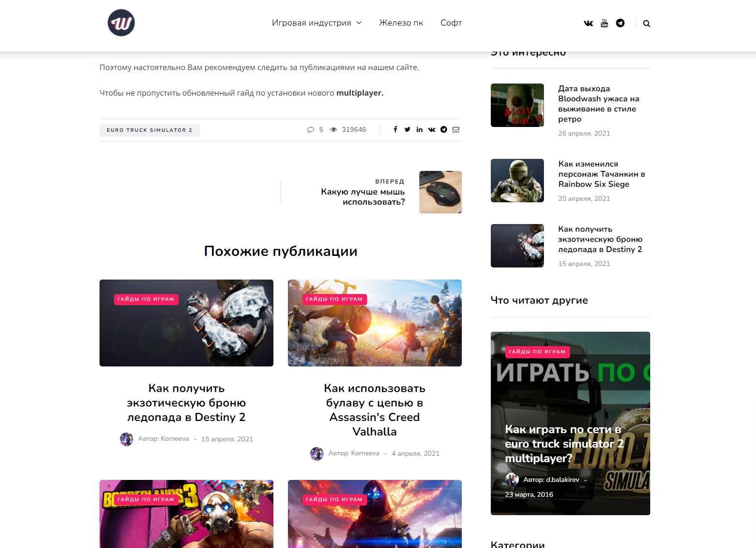Click date 15 апреля, 2021 under Destiny card
756x548 pixels.
[227, 439]
